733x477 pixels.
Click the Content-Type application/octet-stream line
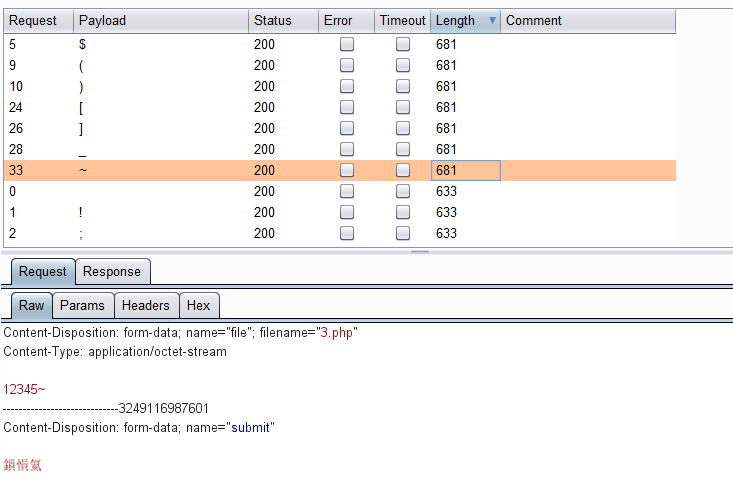[115, 352]
